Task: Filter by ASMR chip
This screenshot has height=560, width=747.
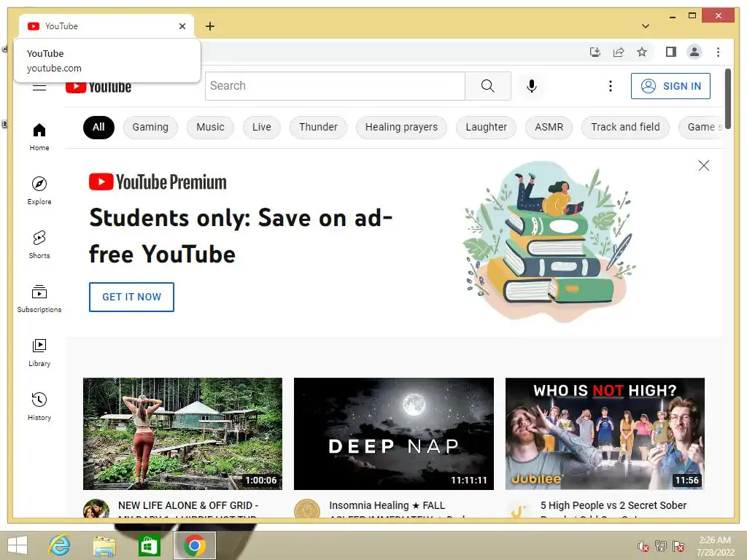Action: click(549, 127)
